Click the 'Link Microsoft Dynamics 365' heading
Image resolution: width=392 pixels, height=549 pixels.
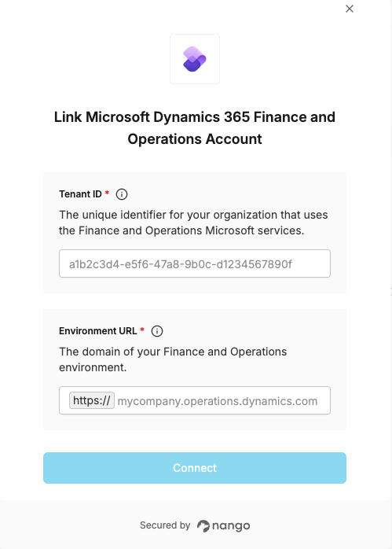point(194,127)
